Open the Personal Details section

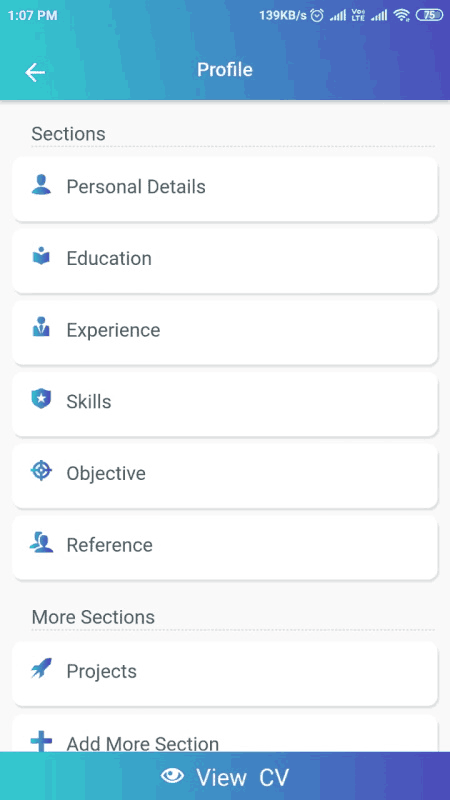tap(225, 189)
